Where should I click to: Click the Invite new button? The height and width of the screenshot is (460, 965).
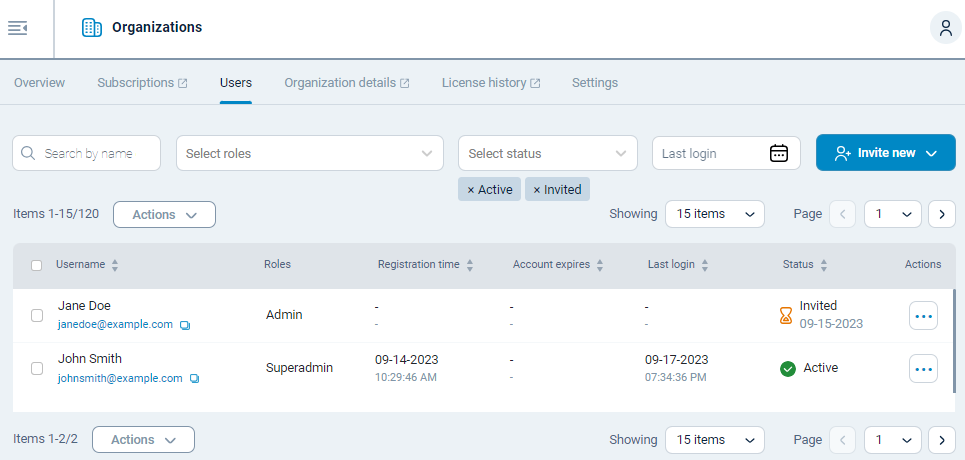(x=885, y=153)
